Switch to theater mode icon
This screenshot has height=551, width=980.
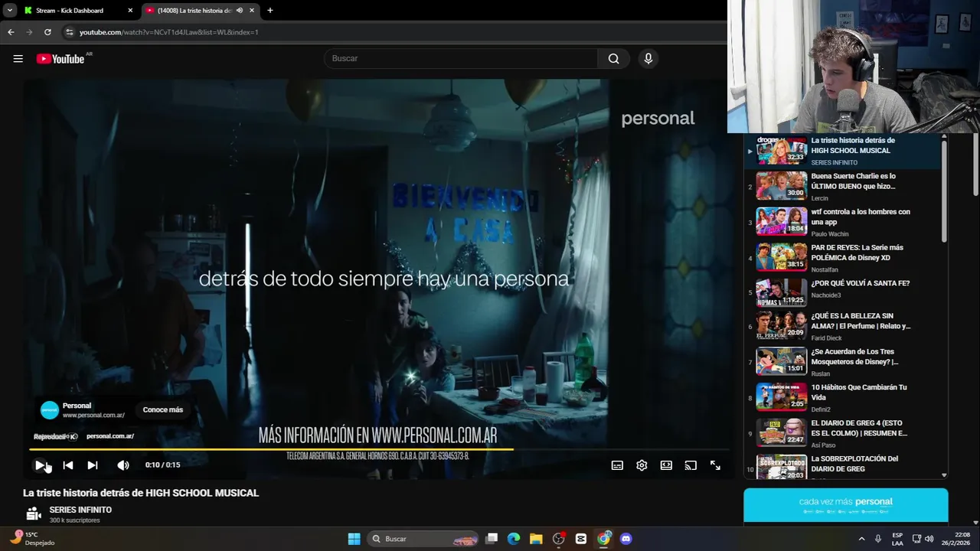coord(666,465)
